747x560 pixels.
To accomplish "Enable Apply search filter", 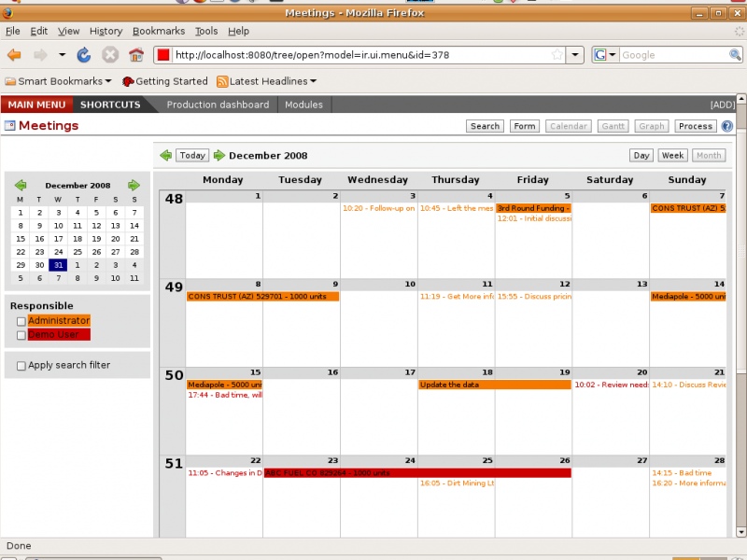I will pyautogui.click(x=21, y=366).
